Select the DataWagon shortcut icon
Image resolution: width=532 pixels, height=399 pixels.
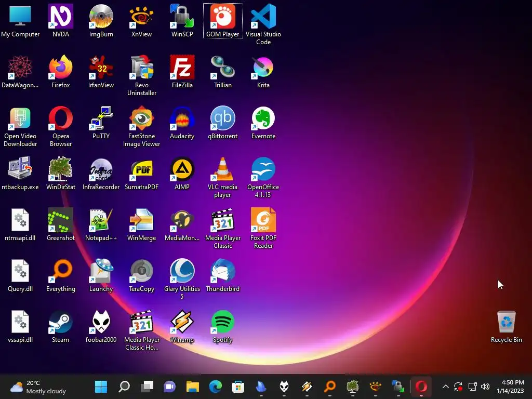(20, 72)
